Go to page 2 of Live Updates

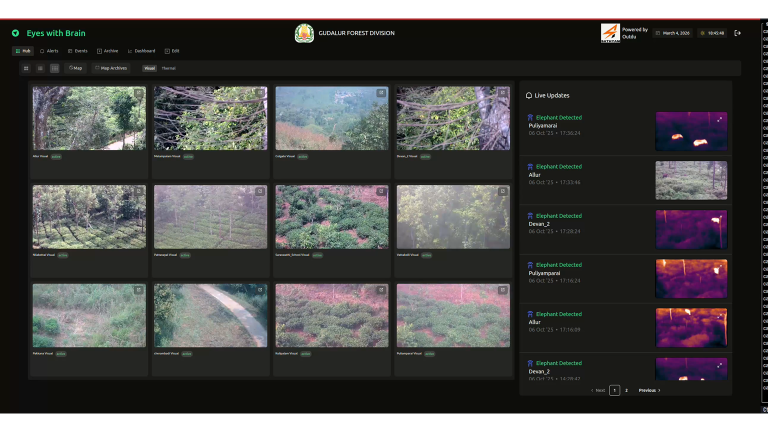(x=626, y=390)
